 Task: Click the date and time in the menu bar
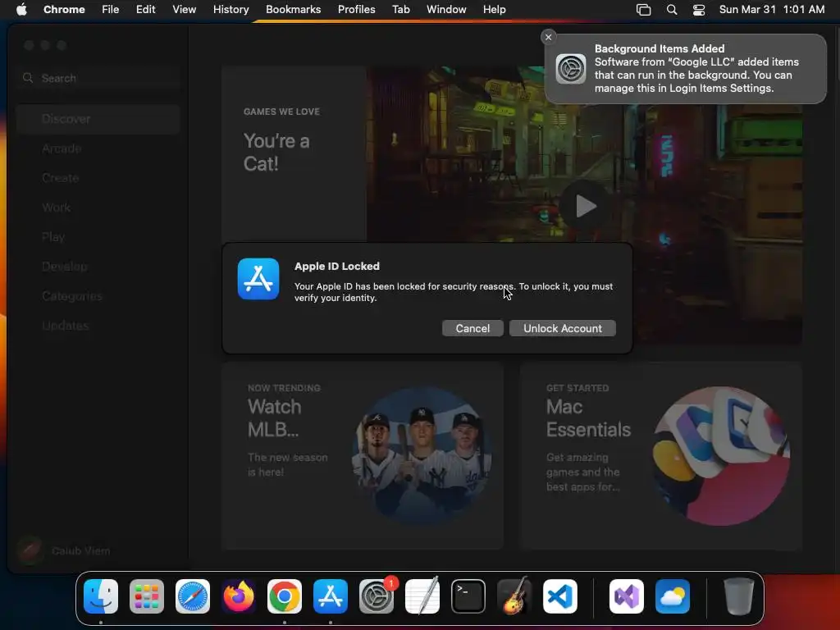click(771, 10)
